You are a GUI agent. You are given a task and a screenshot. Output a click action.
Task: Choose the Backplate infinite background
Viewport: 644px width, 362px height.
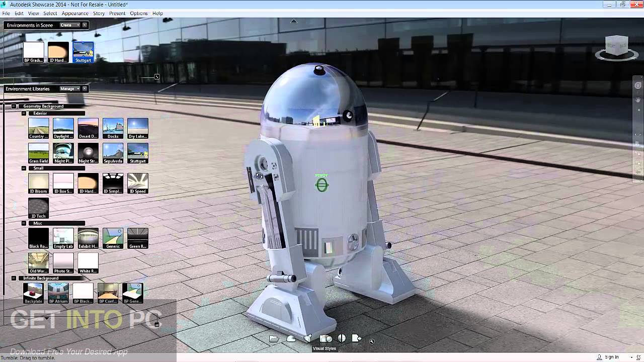pyautogui.click(x=33, y=293)
